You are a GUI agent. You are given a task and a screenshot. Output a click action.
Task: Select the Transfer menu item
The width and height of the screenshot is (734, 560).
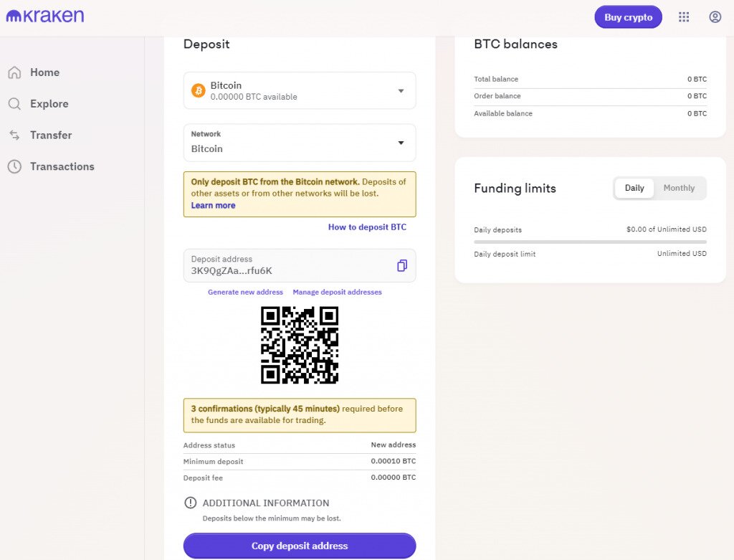tap(51, 135)
